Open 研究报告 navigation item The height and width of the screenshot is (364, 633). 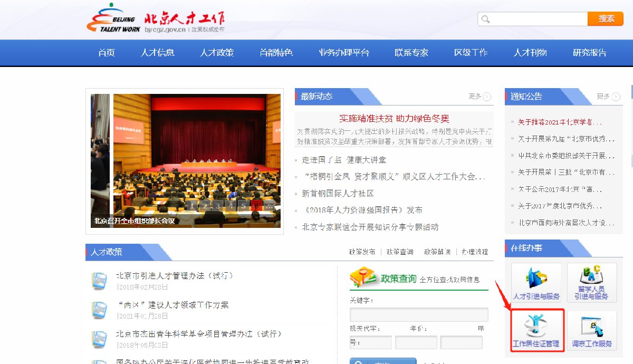[590, 53]
